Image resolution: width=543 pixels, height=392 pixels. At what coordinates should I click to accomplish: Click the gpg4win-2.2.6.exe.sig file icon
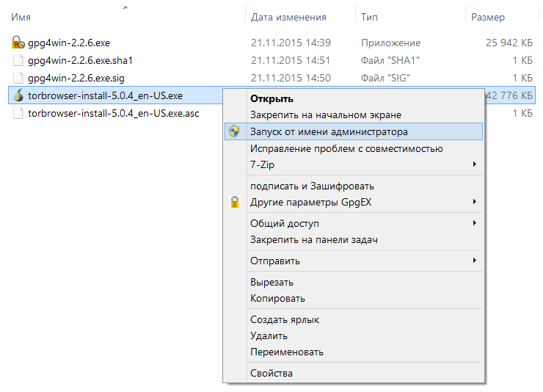(18, 78)
